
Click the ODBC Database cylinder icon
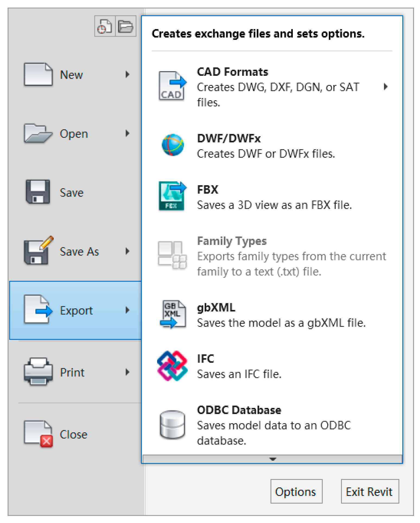tap(172, 425)
